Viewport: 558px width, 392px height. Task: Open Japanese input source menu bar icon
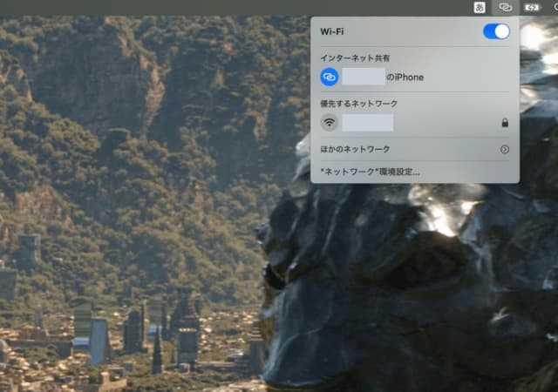[x=480, y=7]
